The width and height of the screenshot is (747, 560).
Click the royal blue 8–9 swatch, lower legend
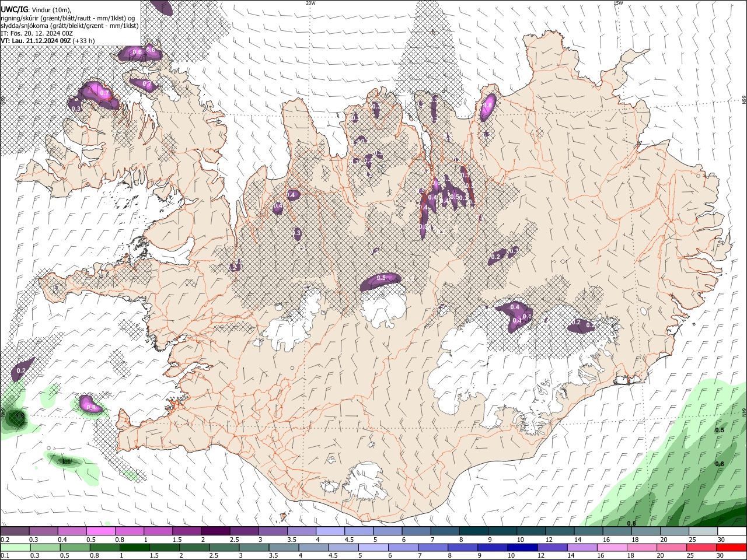[462, 547]
